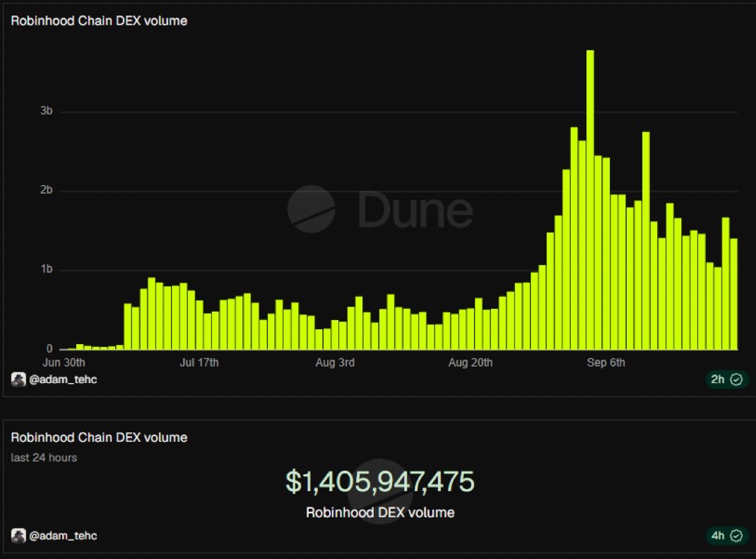Click the 2b y-axis label

point(47,190)
